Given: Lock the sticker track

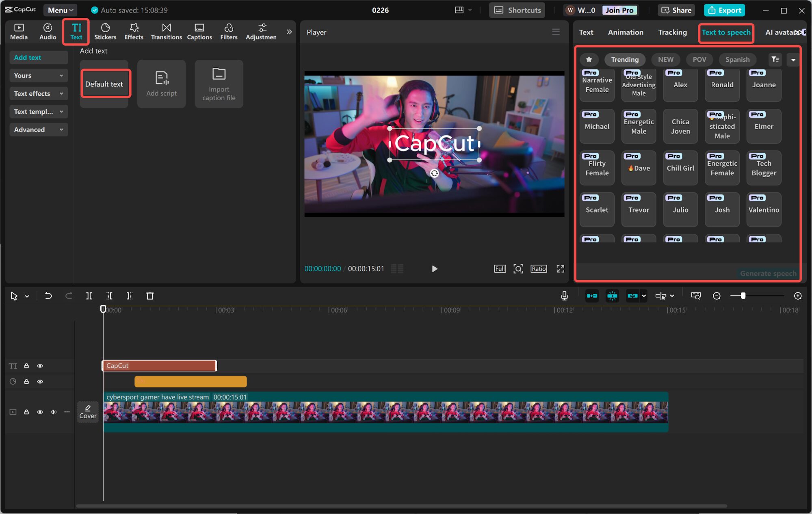Looking at the screenshot, I should (x=26, y=382).
